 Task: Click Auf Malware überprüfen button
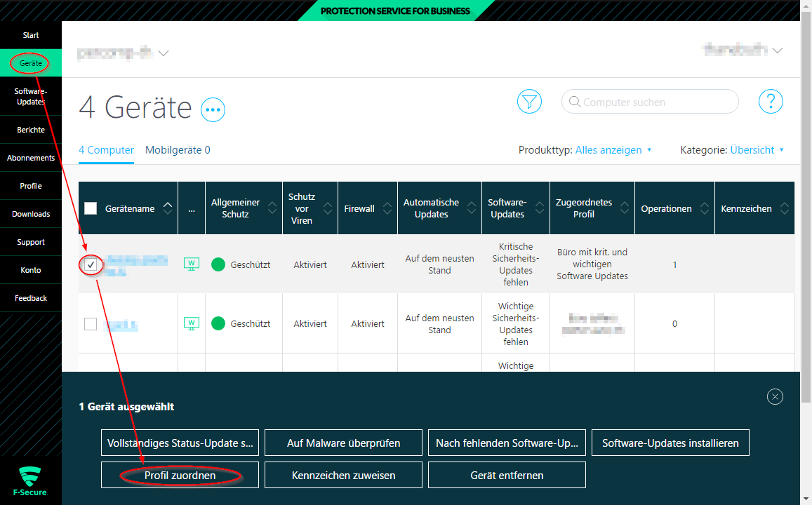[x=343, y=443]
